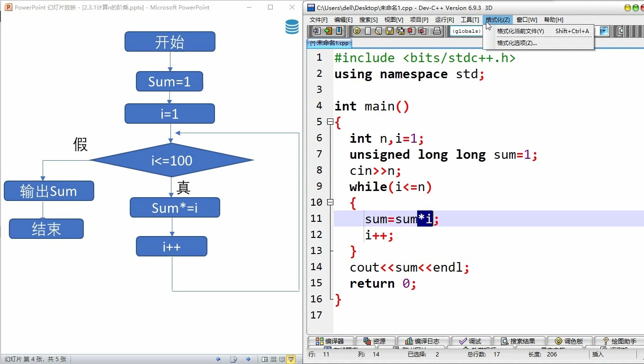This screenshot has height=364, width=644.
Task: Click the return 0; code line
Action: 383,283
